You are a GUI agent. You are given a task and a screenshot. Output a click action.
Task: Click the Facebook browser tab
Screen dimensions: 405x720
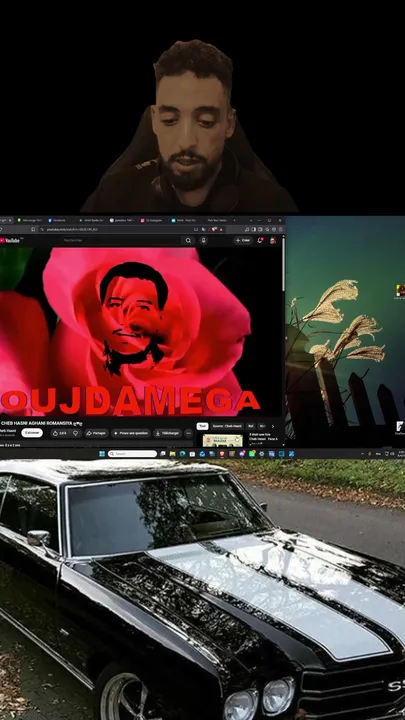coord(59,220)
